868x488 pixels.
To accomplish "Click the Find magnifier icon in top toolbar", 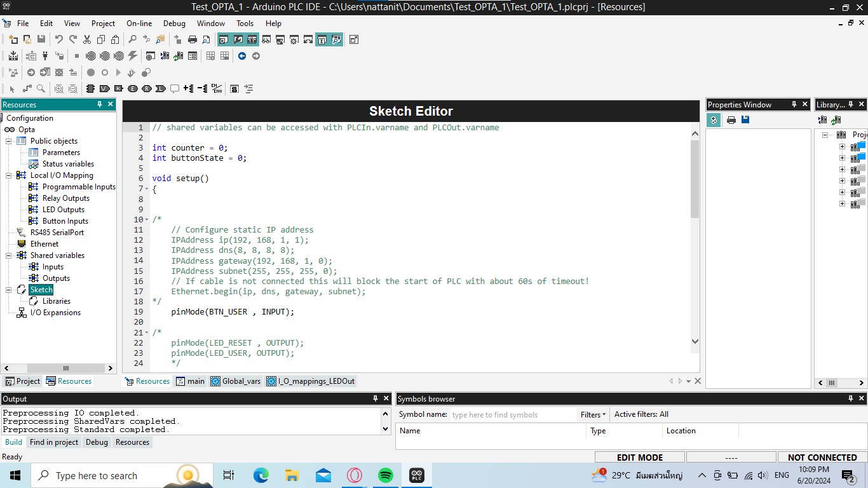I will 132,39.
